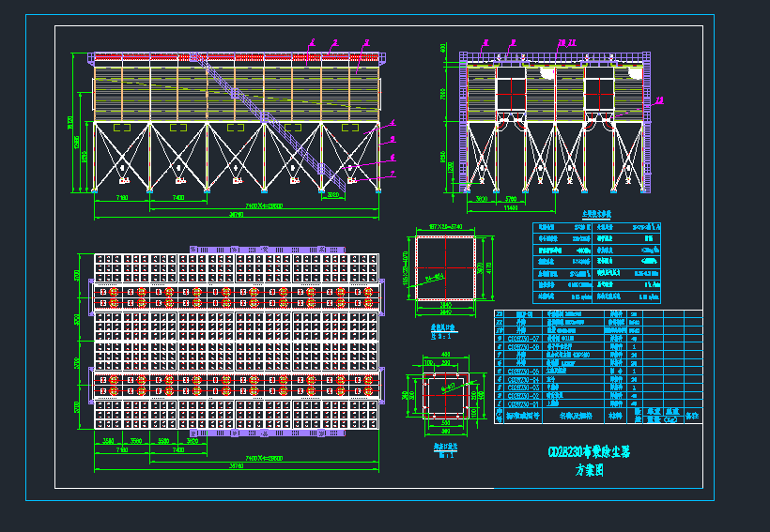Select the 7400X4 dimension below plan view

[x=265, y=457]
